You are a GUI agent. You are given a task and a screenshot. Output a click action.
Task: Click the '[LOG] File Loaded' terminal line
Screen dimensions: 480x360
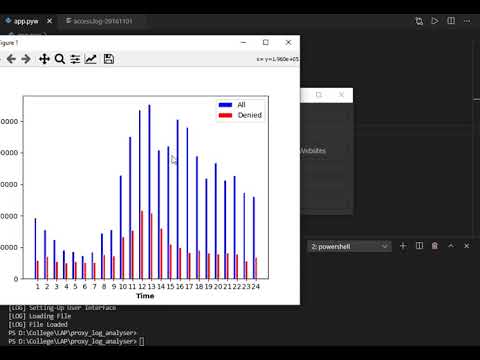coord(38,324)
